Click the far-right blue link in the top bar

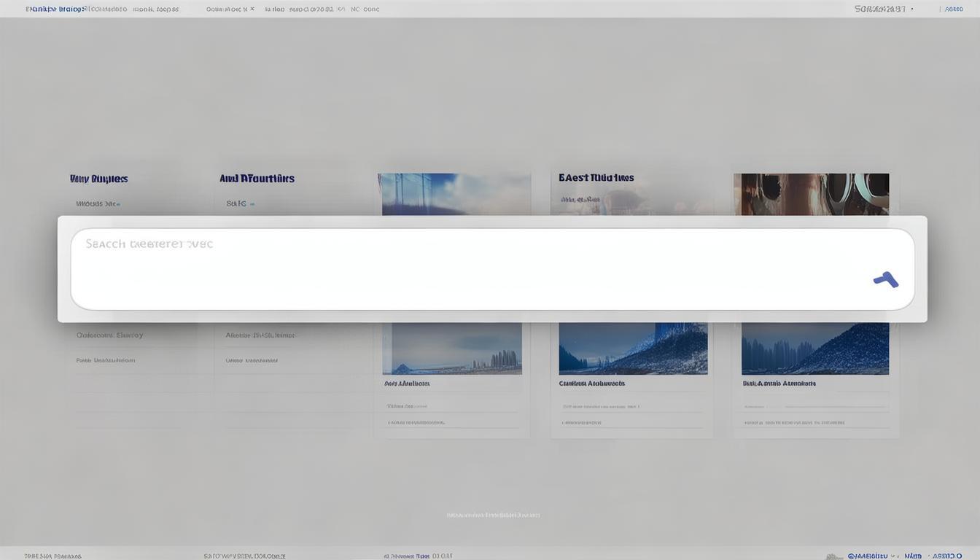point(954,9)
